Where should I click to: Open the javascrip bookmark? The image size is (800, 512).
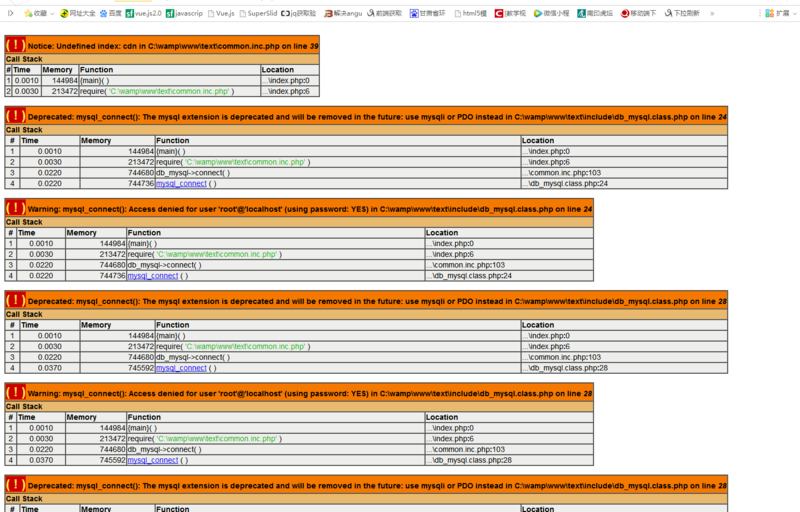point(185,13)
